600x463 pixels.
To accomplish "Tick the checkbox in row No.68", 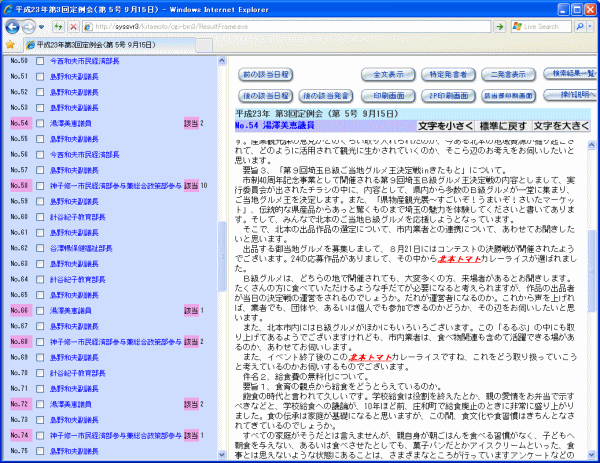I will (x=40, y=342).
